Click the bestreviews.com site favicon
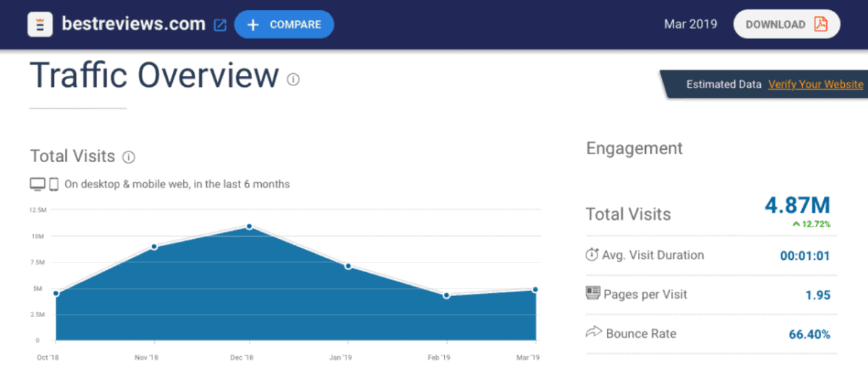 [x=41, y=24]
